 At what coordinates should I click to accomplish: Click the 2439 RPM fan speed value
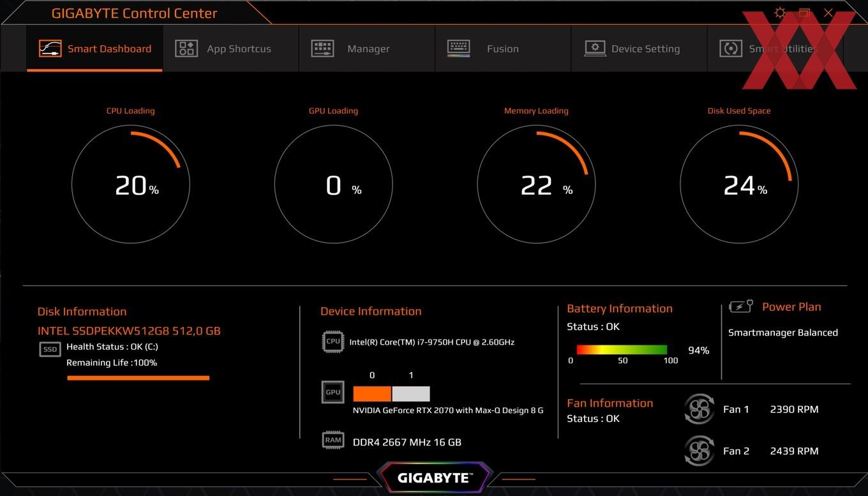[x=794, y=451]
